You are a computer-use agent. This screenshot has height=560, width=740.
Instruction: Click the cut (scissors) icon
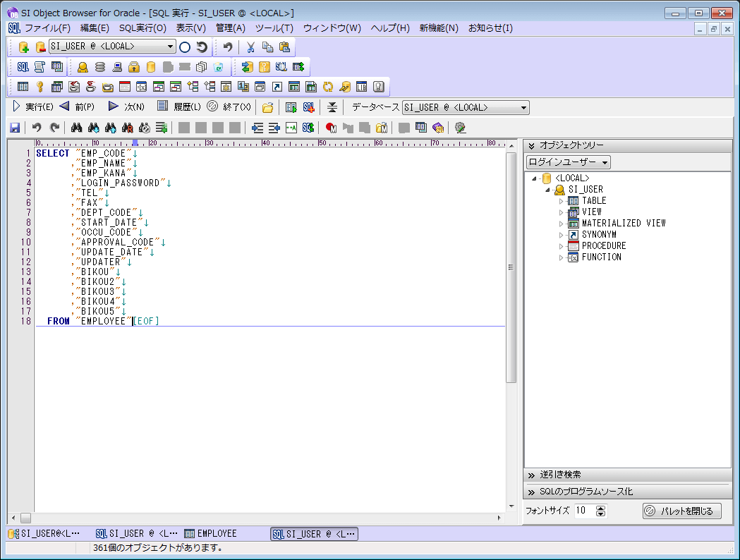tap(250, 47)
